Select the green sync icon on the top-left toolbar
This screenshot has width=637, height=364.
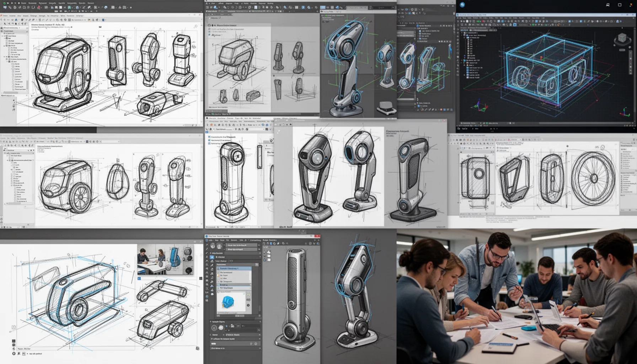pos(5,3)
